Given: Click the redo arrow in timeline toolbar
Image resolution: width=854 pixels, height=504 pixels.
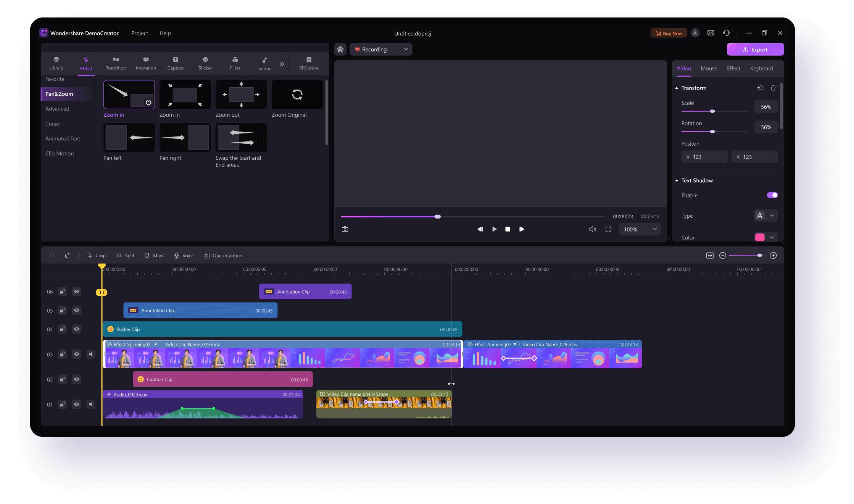Looking at the screenshot, I should (x=67, y=255).
